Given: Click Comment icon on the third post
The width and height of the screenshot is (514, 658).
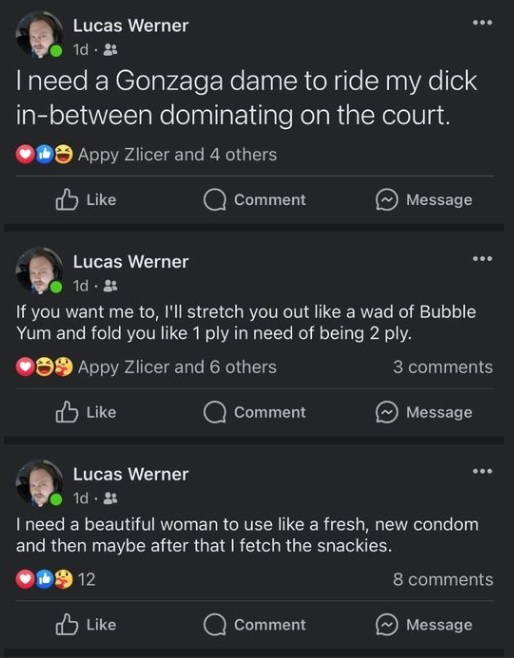Looking at the screenshot, I should coord(215,624).
